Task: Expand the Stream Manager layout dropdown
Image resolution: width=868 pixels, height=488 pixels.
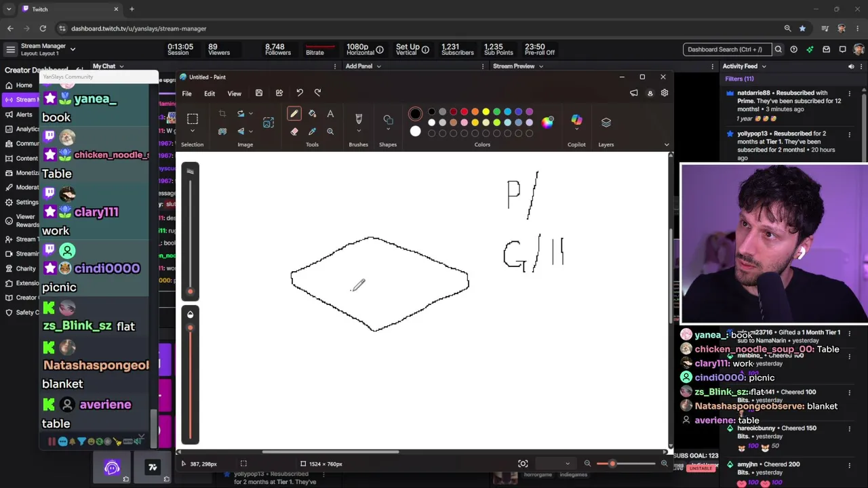Action: 73,49
